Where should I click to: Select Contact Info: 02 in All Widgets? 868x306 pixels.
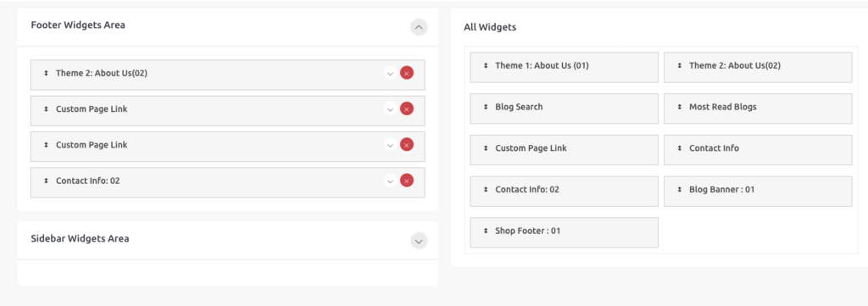pyautogui.click(x=564, y=192)
